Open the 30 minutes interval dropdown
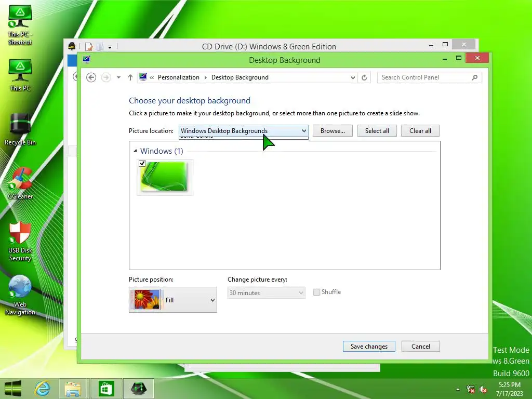The width and height of the screenshot is (532, 399). [267, 293]
